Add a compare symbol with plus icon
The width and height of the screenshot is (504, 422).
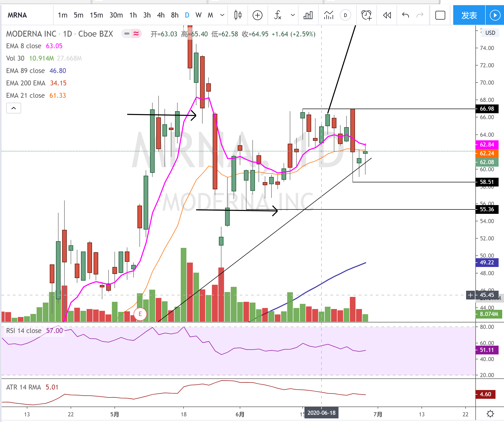coord(258,15)
